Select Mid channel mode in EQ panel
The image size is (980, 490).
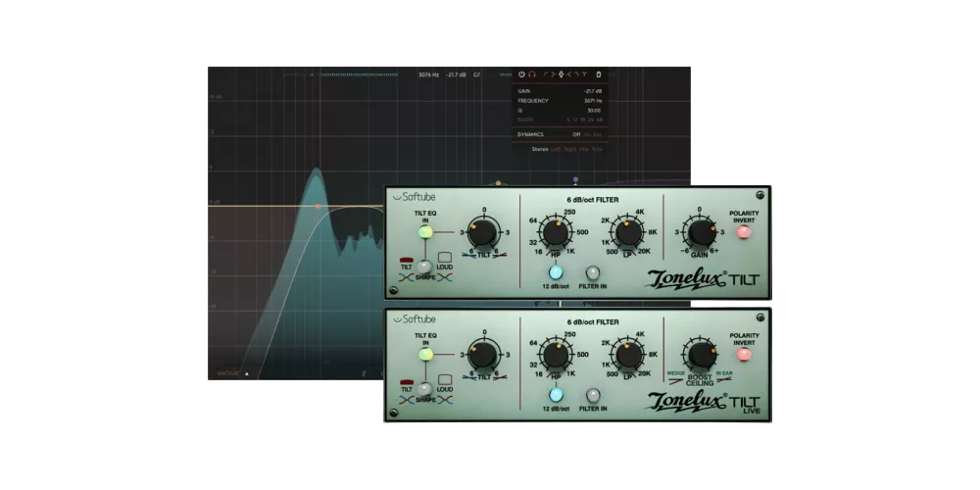pyautogui.click(x=584, y=149)
